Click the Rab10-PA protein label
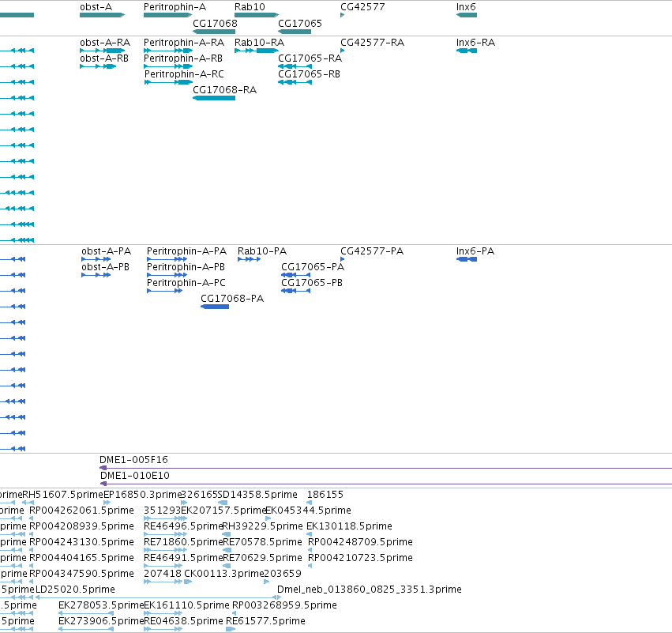This screenshot has height=633, width=672. 262,251
